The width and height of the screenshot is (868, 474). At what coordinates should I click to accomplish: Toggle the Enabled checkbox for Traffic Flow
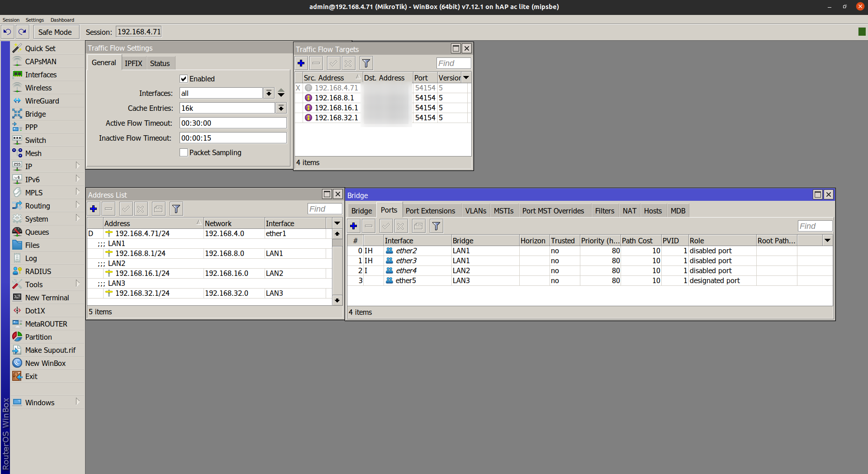[184, 79]
